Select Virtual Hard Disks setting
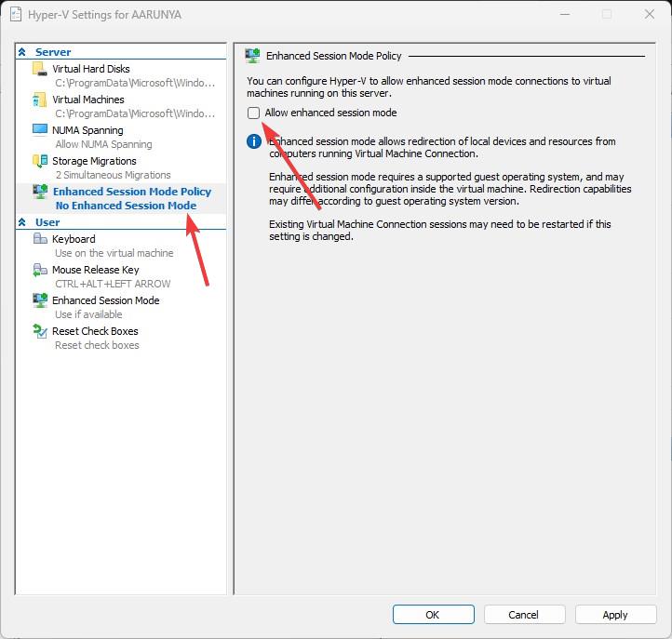 (91, 69)
